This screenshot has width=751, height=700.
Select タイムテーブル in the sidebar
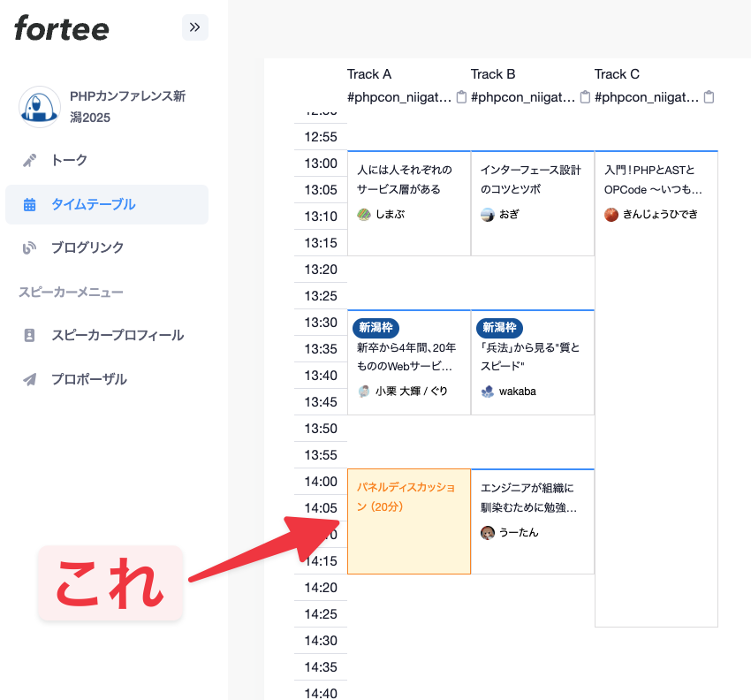(93, 204)
